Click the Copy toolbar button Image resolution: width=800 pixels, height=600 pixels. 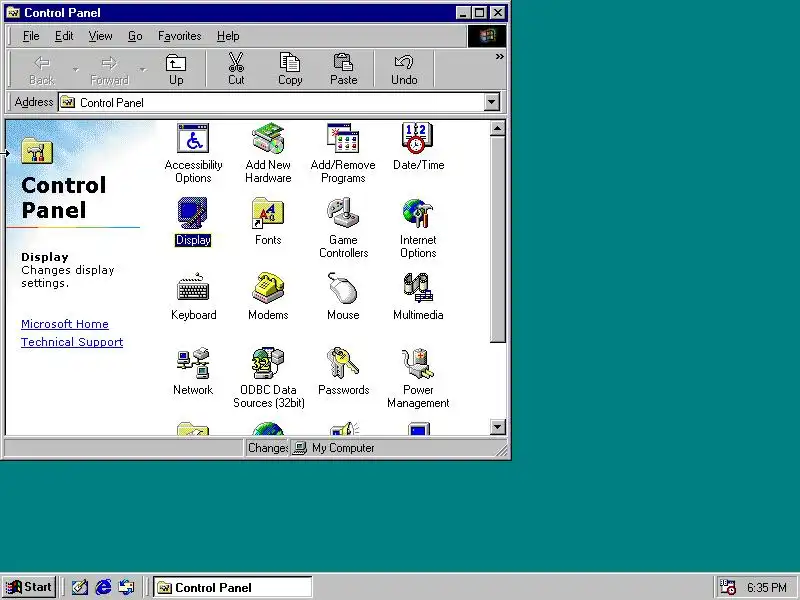290,69
